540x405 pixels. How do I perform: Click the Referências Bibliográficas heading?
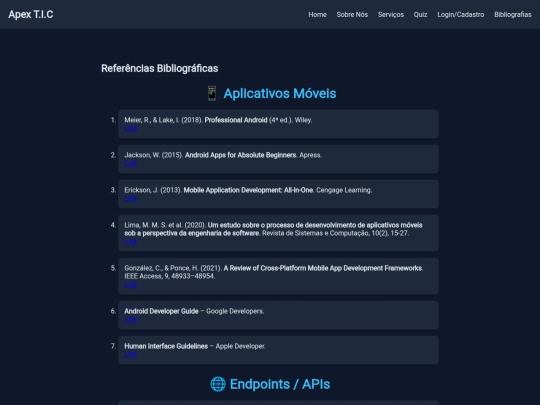point(159,68)
